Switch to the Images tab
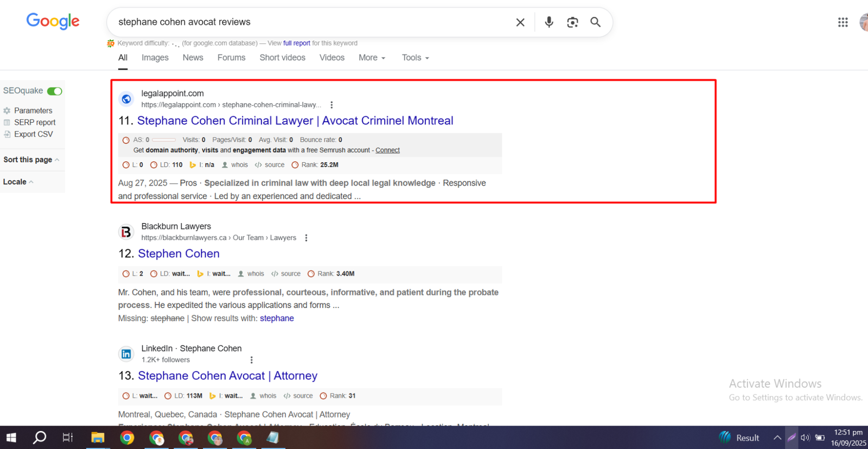 pos(155,58)
